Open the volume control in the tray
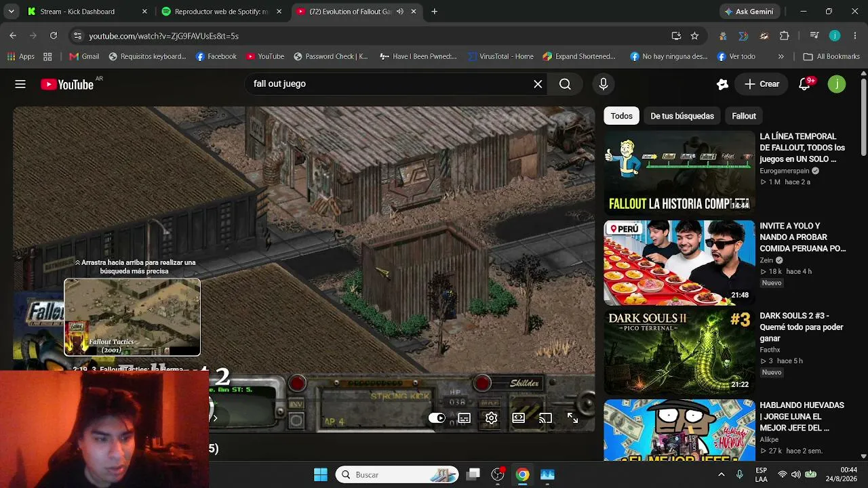The image size is (868, 488). point(796,474)
